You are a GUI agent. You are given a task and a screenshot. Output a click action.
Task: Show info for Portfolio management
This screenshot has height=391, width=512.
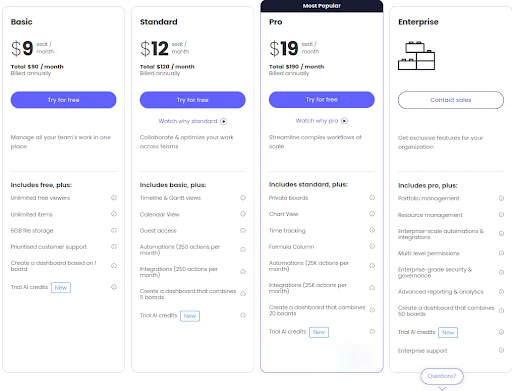pos(501,198)
